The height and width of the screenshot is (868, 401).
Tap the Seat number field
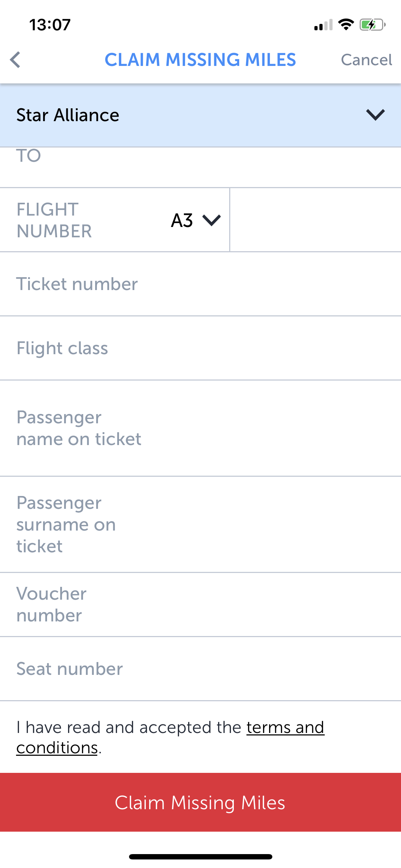pos(200,669)
